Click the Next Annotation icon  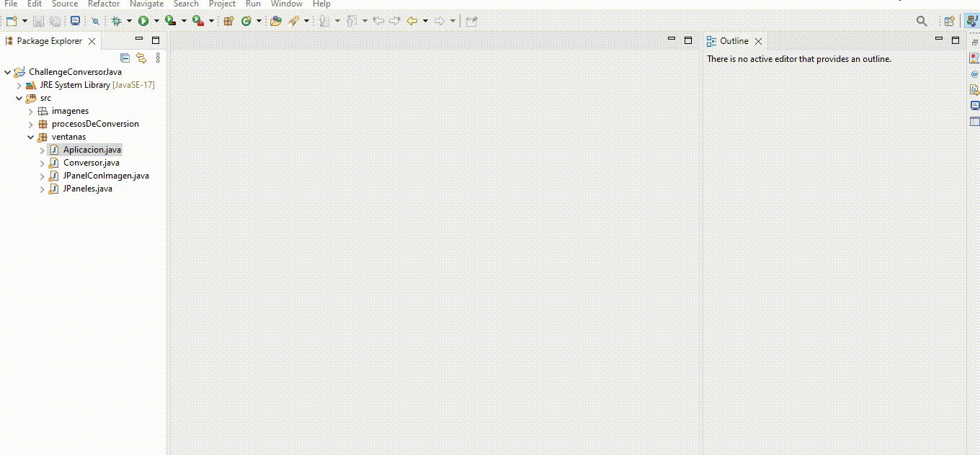pos(325,21)
